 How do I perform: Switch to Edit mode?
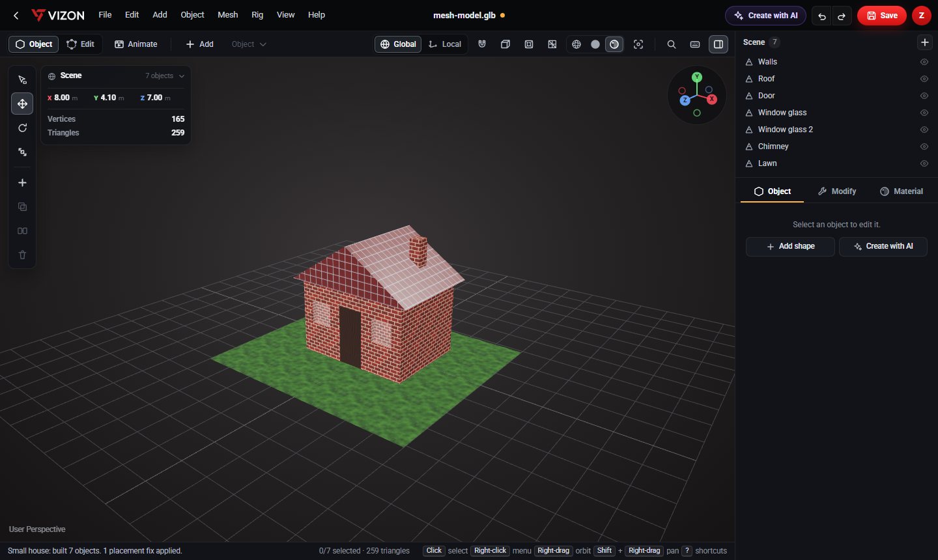[81, 44]
